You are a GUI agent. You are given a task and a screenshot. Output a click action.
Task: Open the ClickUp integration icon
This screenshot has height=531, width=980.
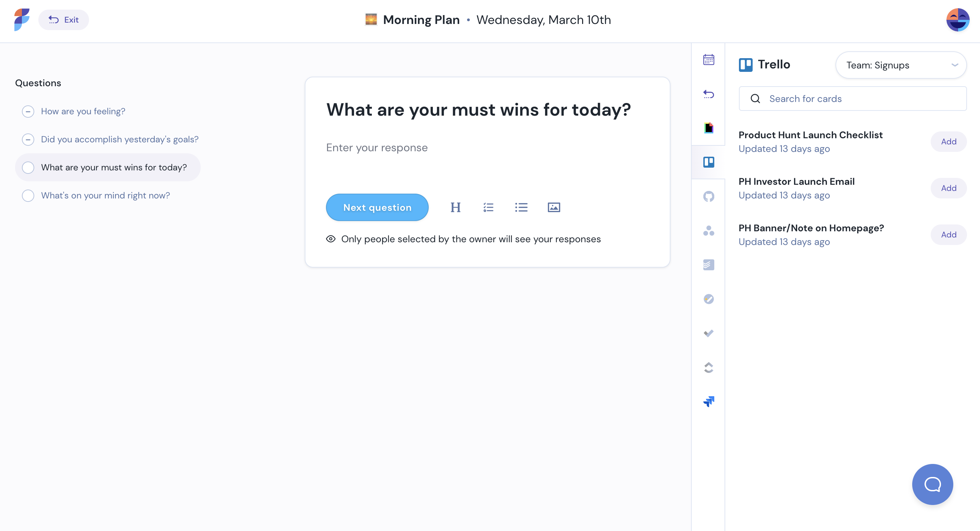pos(708,367)
